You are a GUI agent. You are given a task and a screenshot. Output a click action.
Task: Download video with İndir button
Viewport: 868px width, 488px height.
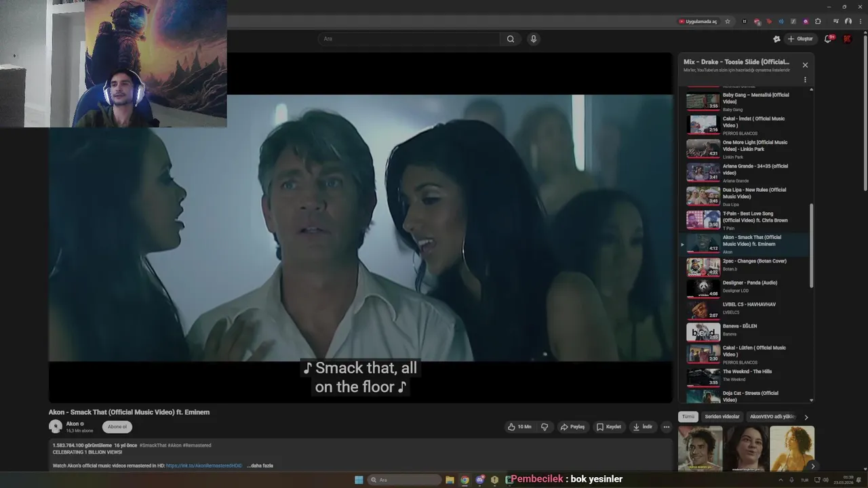coord(642,427)
